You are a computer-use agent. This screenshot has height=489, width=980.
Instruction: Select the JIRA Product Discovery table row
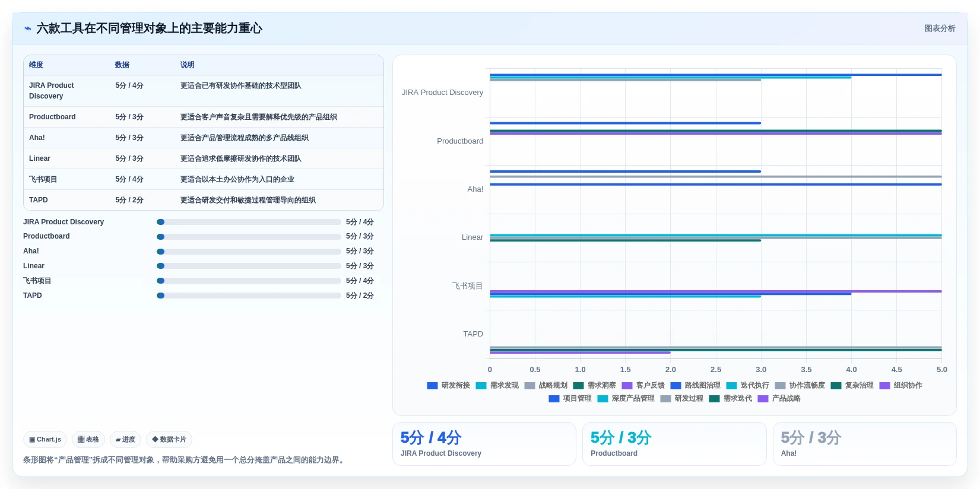[x=204, y=91]
